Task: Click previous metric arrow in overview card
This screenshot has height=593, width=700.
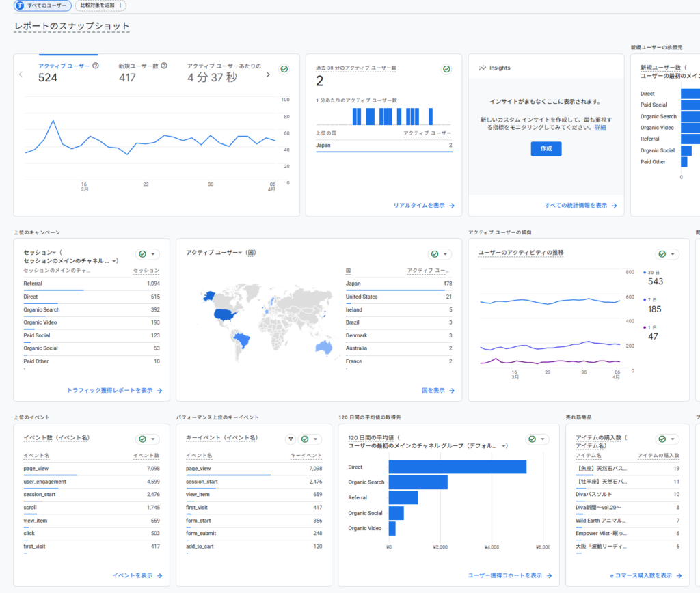Action: (21, 74)
